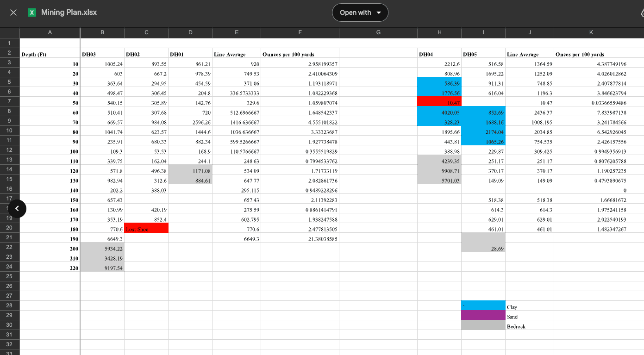Click the purple Sand legend swatch
Viewport: 644px width, 355px height.
[483, 315]
